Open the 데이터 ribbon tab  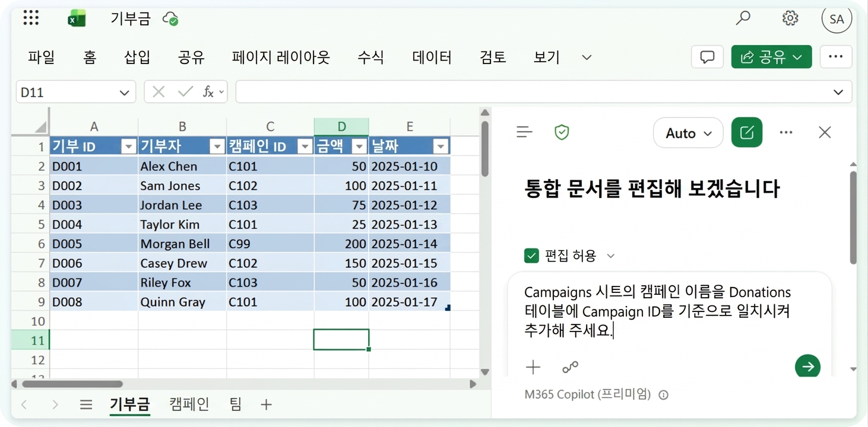coord(432,58)
